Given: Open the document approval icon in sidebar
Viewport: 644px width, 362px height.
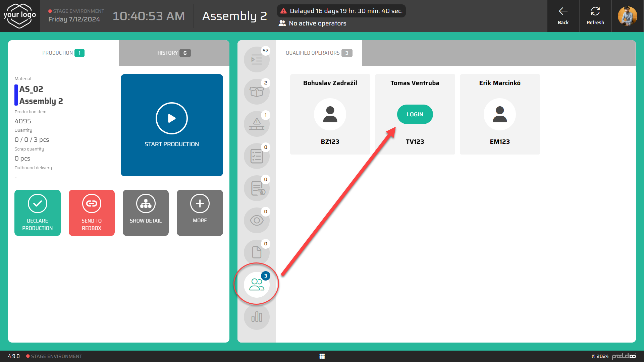Looking at the screenshot, I should pyautogui.click(x=257, y=188).
